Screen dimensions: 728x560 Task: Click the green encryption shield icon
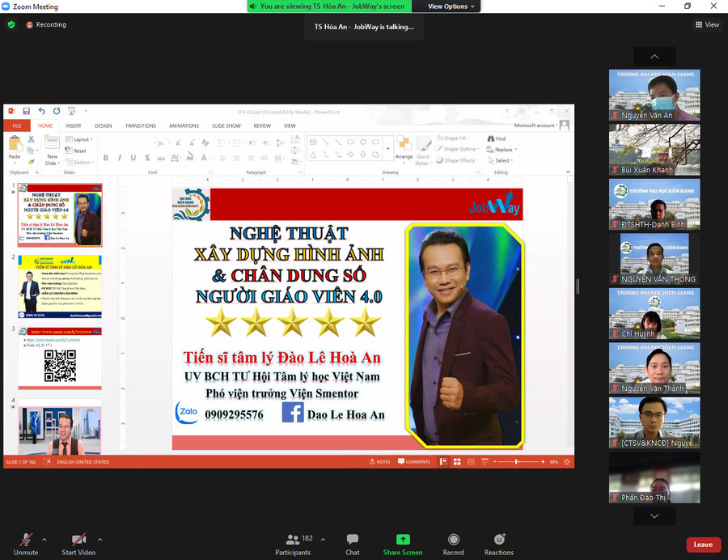tap(11, 24)
